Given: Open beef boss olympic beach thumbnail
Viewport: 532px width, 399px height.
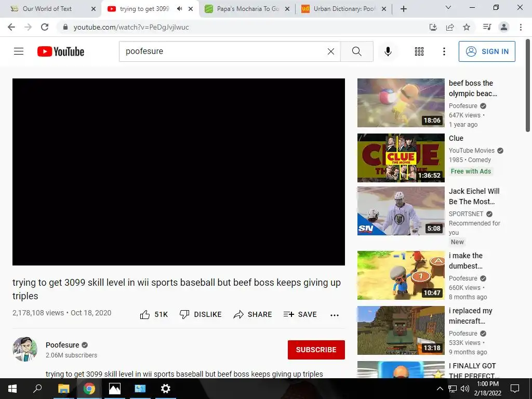Looking at the screenshot, I should [401, 103].
